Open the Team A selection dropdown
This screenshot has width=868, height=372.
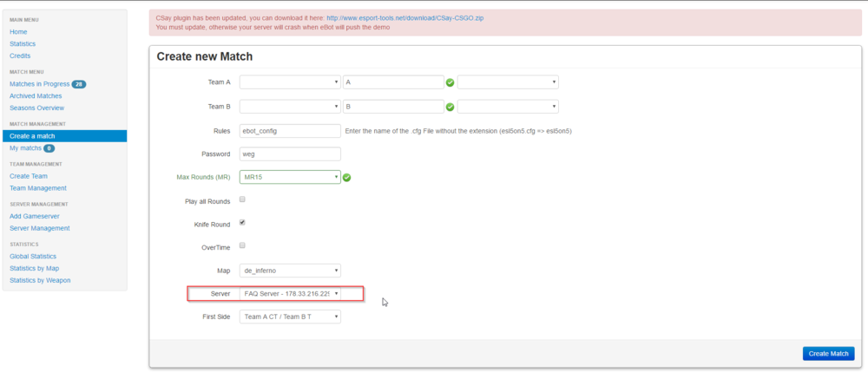tap(290, 82)
